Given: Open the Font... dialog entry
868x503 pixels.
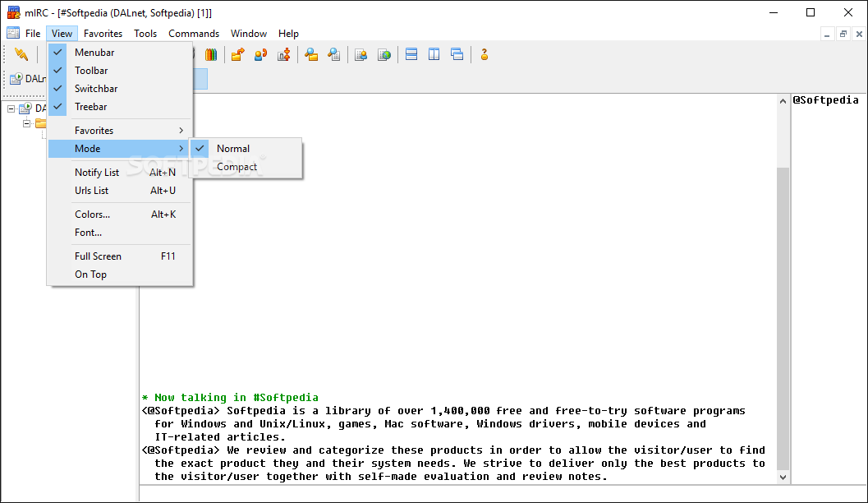Looking at the screenshot, I should pos(120,232).
